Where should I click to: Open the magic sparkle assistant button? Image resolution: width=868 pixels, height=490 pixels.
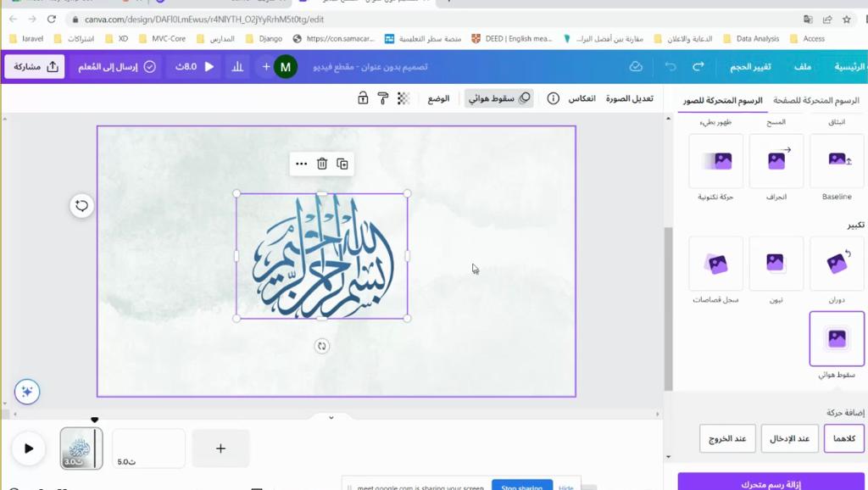click(26, 392)
